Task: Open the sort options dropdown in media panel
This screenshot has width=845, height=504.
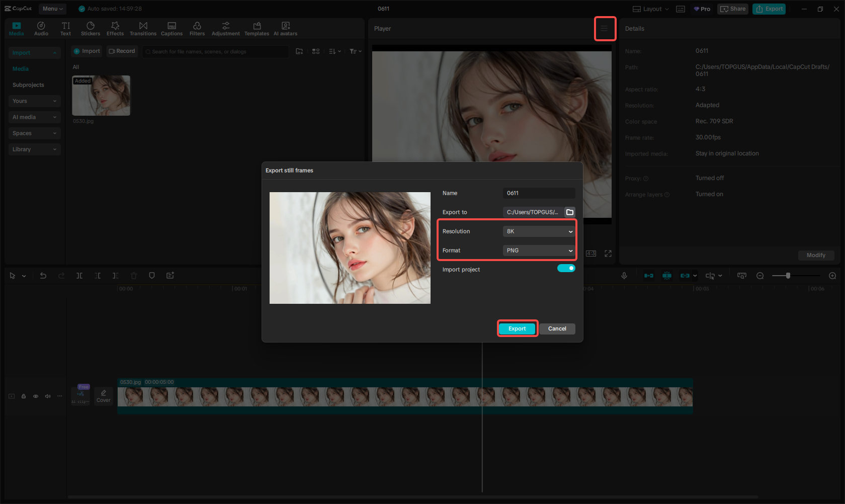Action: [x=335, y=51]
